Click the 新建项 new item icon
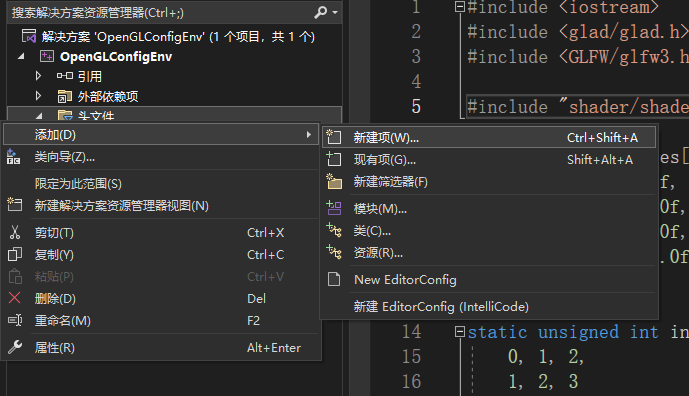Viewport: 689px width, 396px height. click(334, 137)
